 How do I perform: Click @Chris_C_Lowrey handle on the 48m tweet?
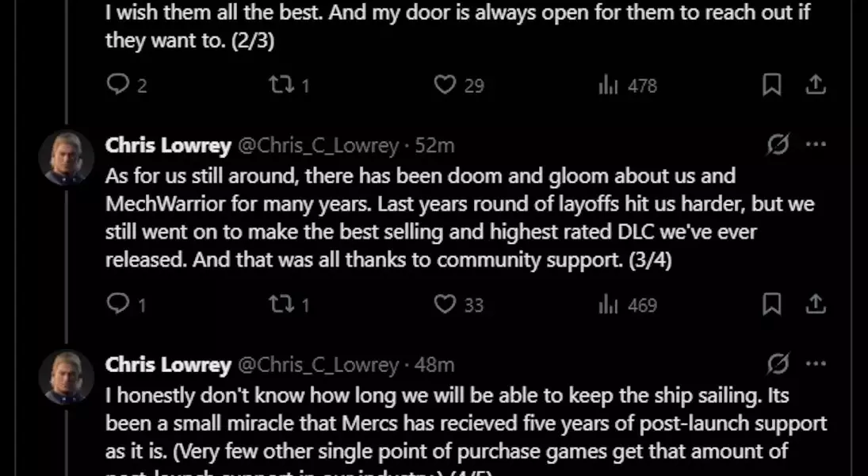(318, 365)
